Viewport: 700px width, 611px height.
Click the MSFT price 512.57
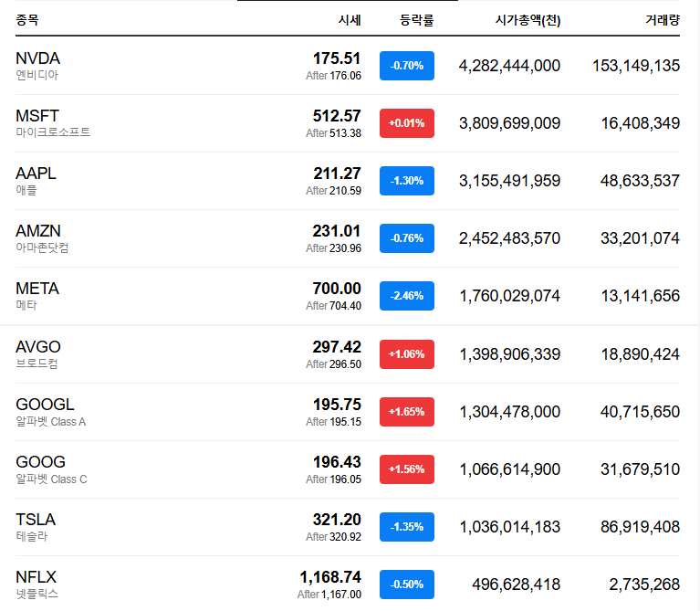point(337,116)
